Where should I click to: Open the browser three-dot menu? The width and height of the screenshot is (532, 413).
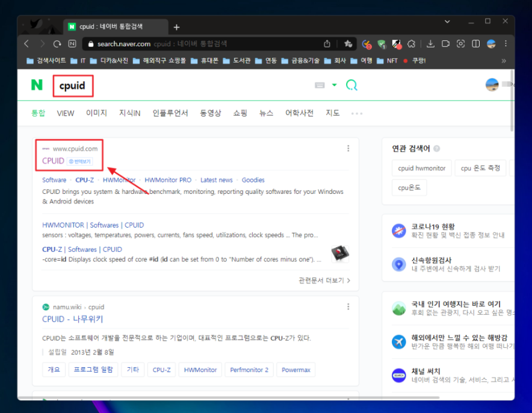pyautogui.click(x=506, y=43)
